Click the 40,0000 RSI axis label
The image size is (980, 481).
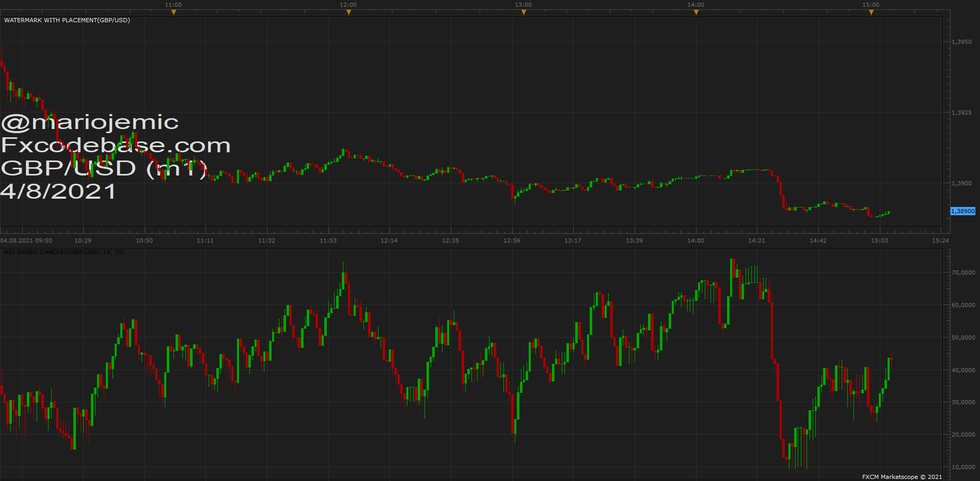(x=963, y=370)
